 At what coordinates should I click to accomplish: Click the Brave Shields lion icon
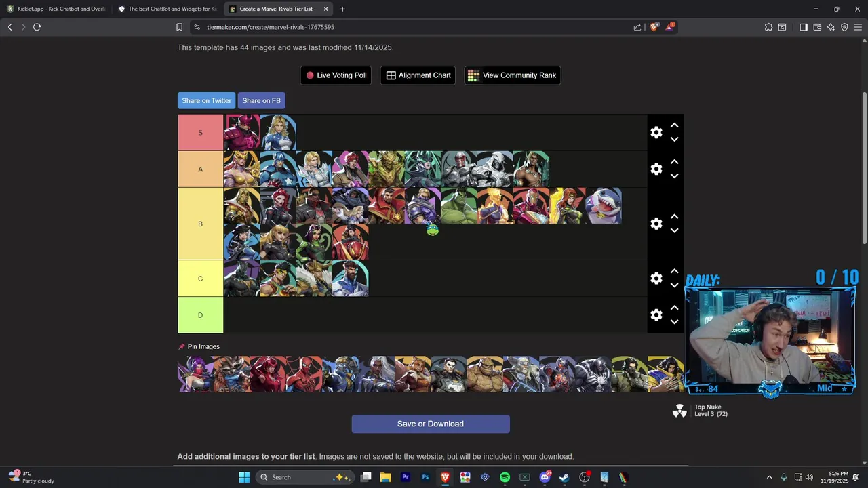(x=654, y=27)
